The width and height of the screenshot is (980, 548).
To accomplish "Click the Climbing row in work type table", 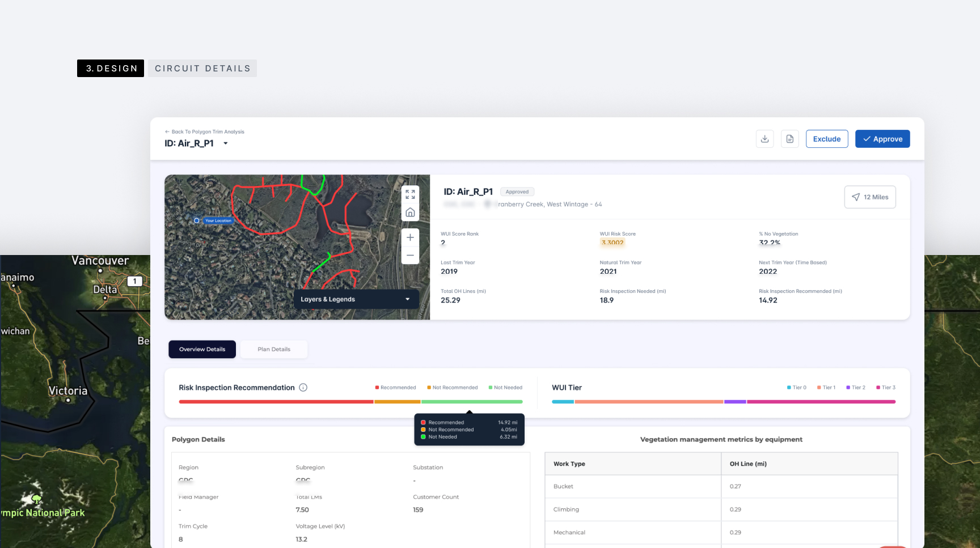I will click(x=721, y=509).
